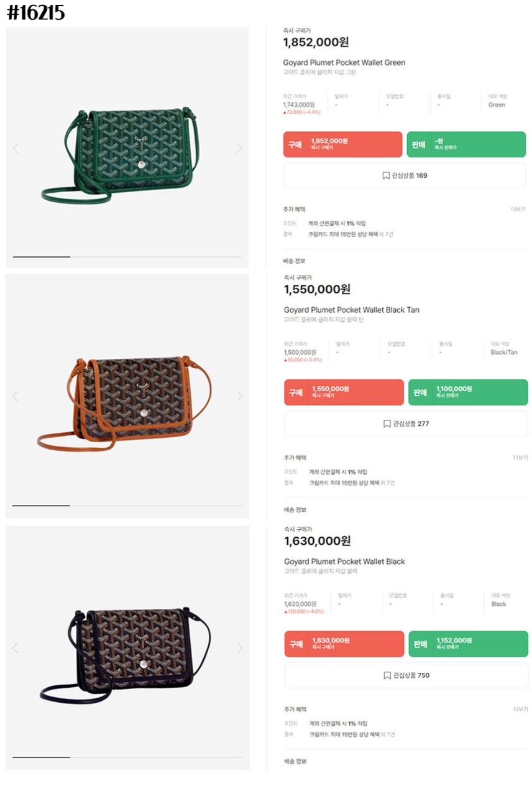Screen dimensions: 532x796
Task: Open the 외 7건 payment benefits link for the Green wallet
Action: coord(386,234)
